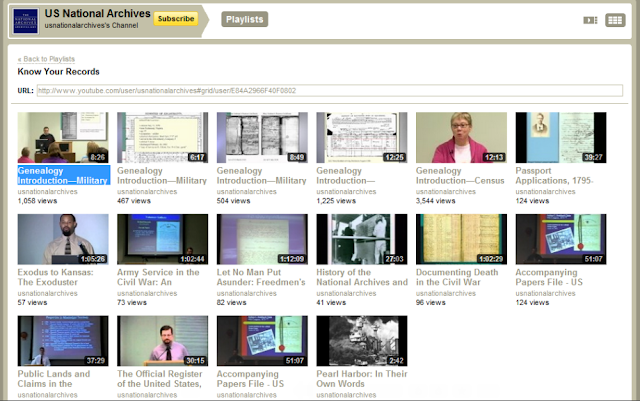Screen dimensions: 640x401
Task: Play the 1:02:29 Documenting Death thumbnail
Action: pyautogui.click(x=461, y=239)
